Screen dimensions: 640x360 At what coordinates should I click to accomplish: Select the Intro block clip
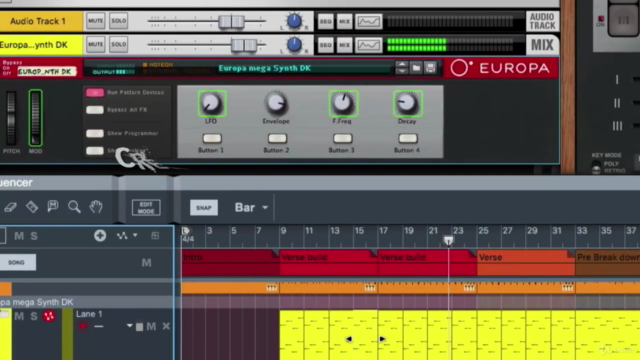coord(231,262)
